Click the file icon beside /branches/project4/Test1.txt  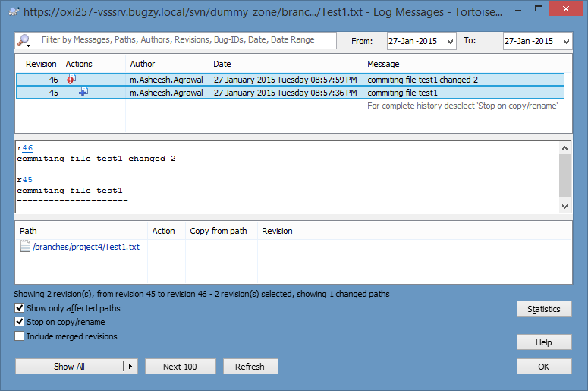point(25,247)
